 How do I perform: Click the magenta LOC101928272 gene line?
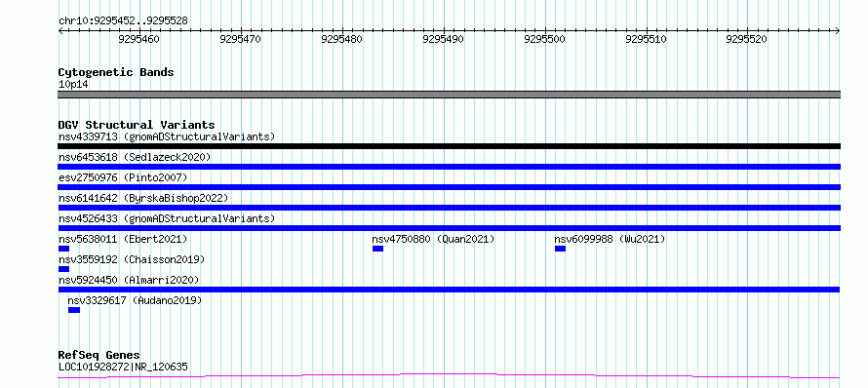449,376
